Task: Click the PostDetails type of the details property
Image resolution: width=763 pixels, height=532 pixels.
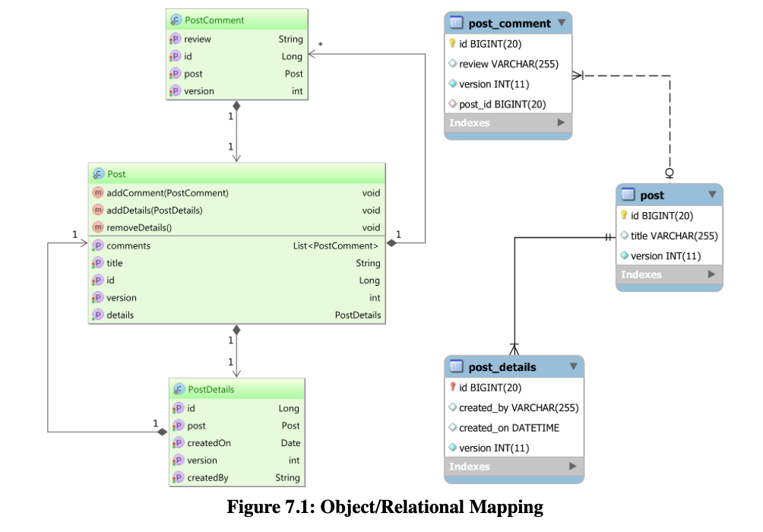Action: coord(358,315)
